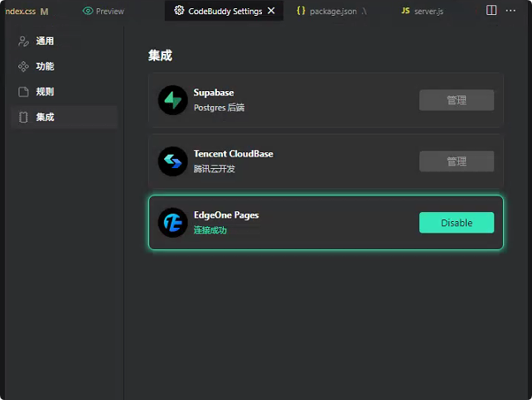Click the 腾讯云开发 description text
The width and height of the screenshot is (532, 400).
point(215,169)
